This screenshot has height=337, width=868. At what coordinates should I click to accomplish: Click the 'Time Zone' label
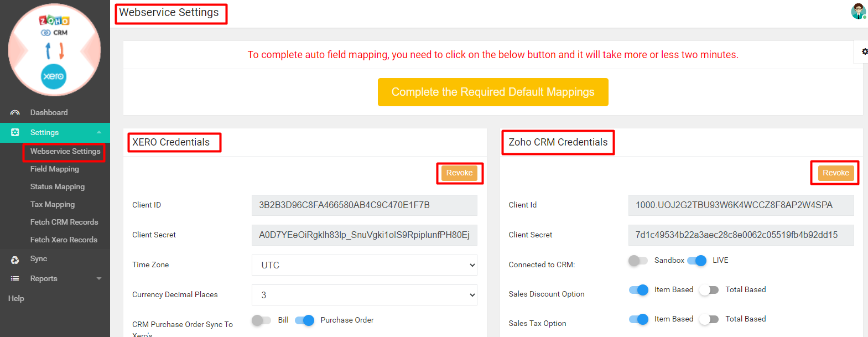[150, 265]
